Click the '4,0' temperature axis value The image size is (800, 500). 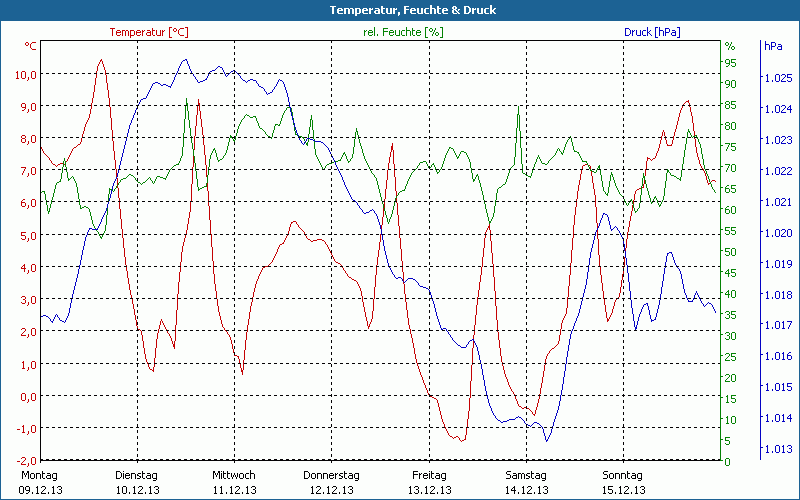point(29,267)
